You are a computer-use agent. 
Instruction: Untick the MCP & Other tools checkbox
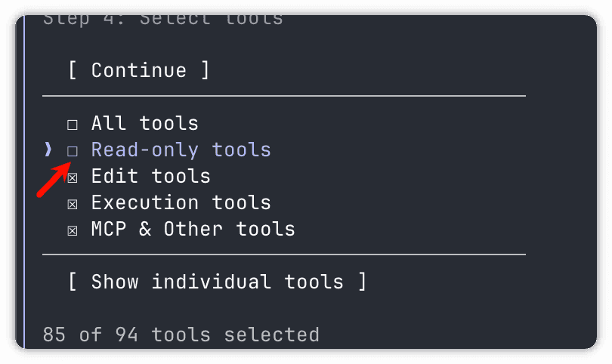point(73,231)
